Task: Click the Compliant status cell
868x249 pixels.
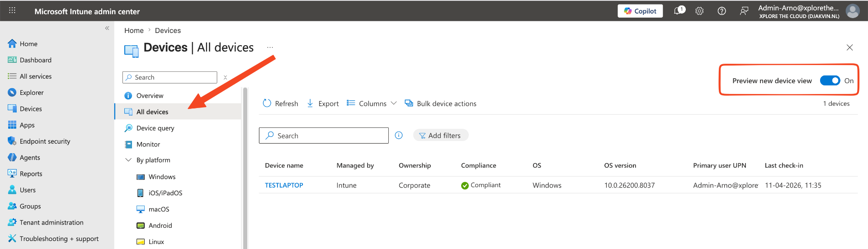Action: click(x=481, y=185)
